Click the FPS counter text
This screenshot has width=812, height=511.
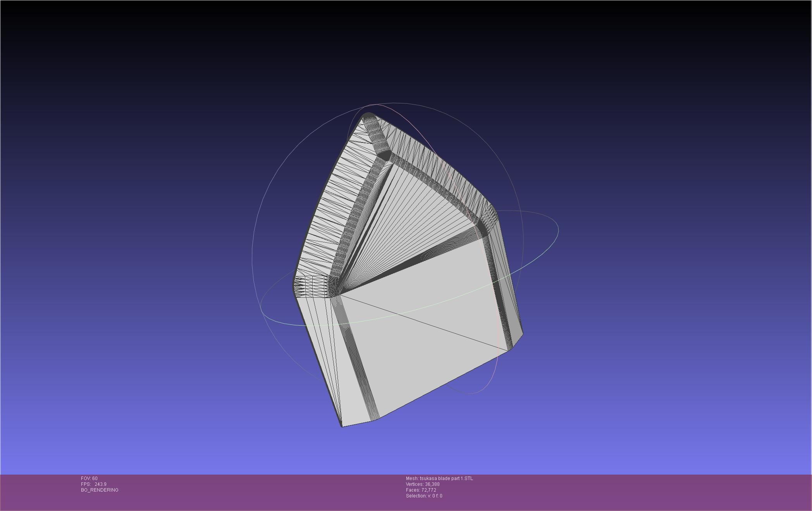tap(93, 484)
